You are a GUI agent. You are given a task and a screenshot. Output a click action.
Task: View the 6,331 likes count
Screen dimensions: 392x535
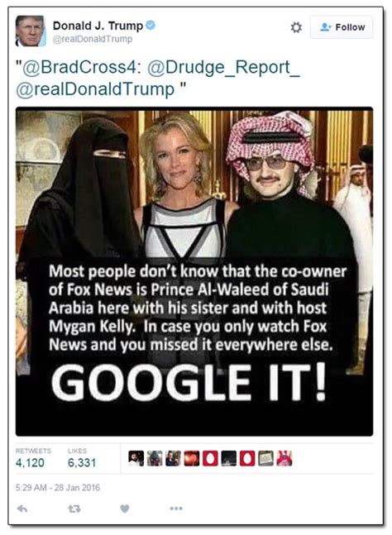pyautogui.click(x=82, y=463)
